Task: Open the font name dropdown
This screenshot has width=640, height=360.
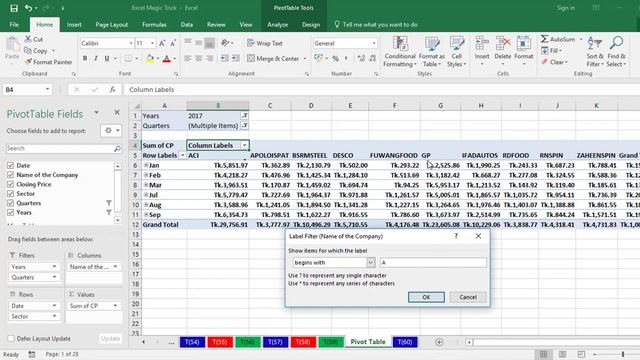Action: click(x=131, y=43)
